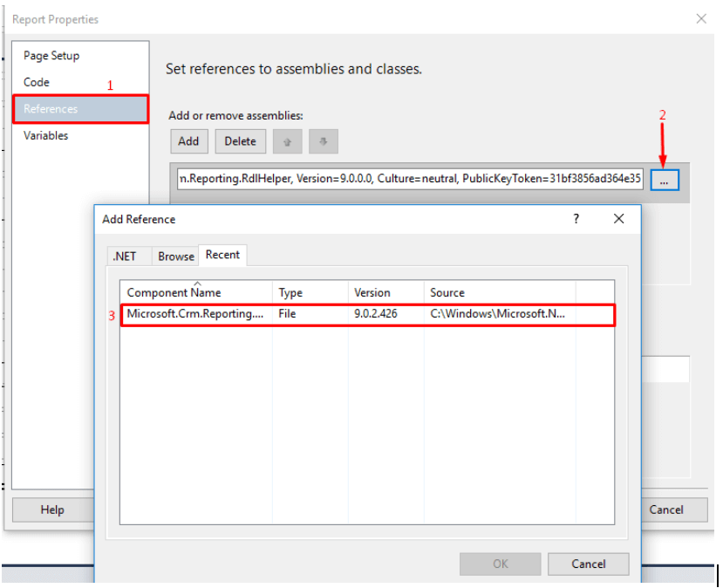Viewport: 723px width, 588px height.
Task: Open the Help dialog
Action: pos(53,509)
